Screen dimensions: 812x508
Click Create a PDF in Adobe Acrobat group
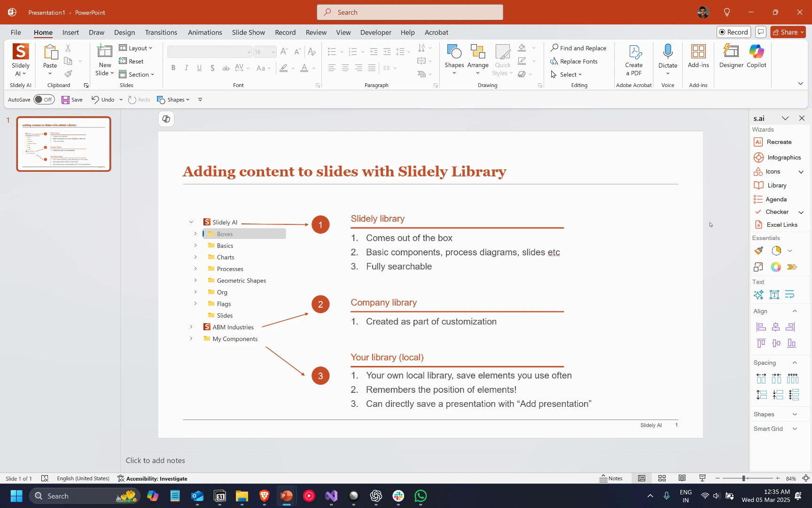click(633, 60)
